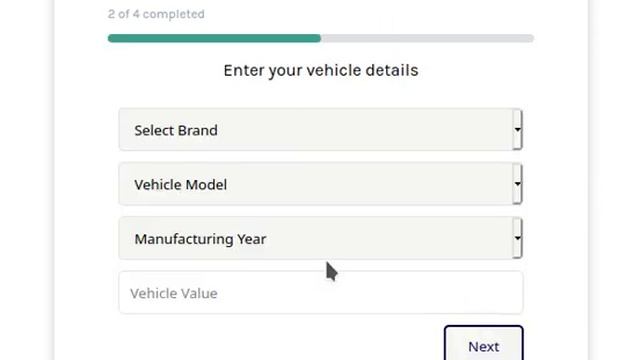Click the 'Select Brand' label text
The height and width of the screenshot is (360, 640).
(x=176, y=131)
